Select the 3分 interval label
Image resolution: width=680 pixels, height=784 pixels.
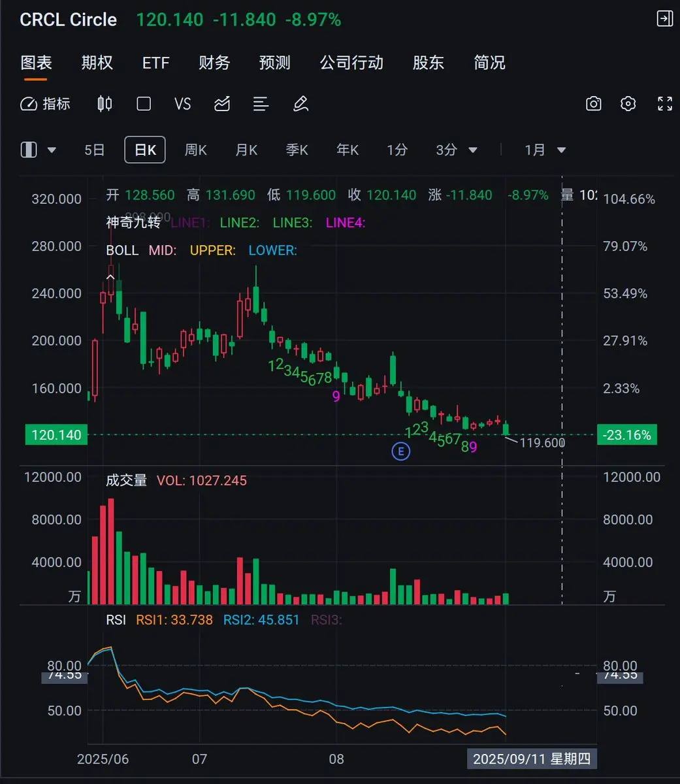[447, 150]
